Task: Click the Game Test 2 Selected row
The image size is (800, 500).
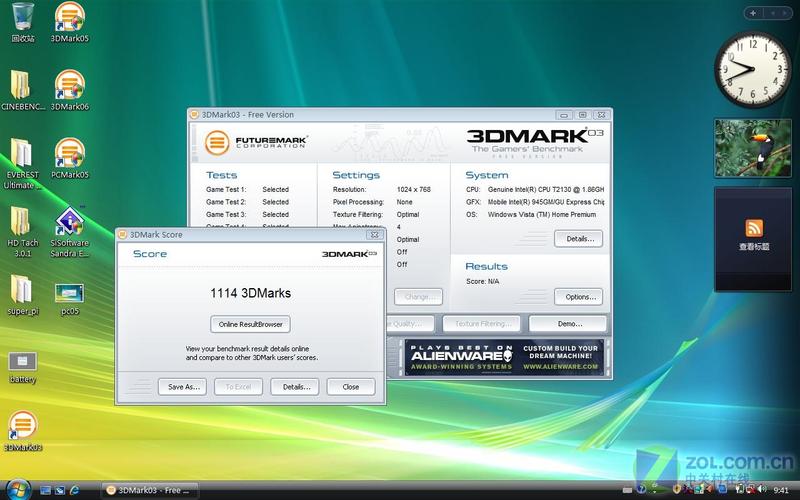Action: [247, 202]
